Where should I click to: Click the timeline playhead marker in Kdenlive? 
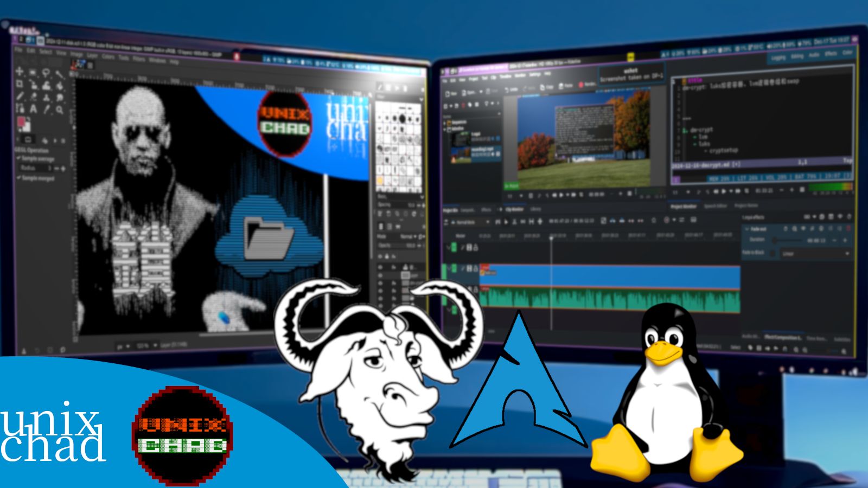pyautogui.click(x=551, y=238)
